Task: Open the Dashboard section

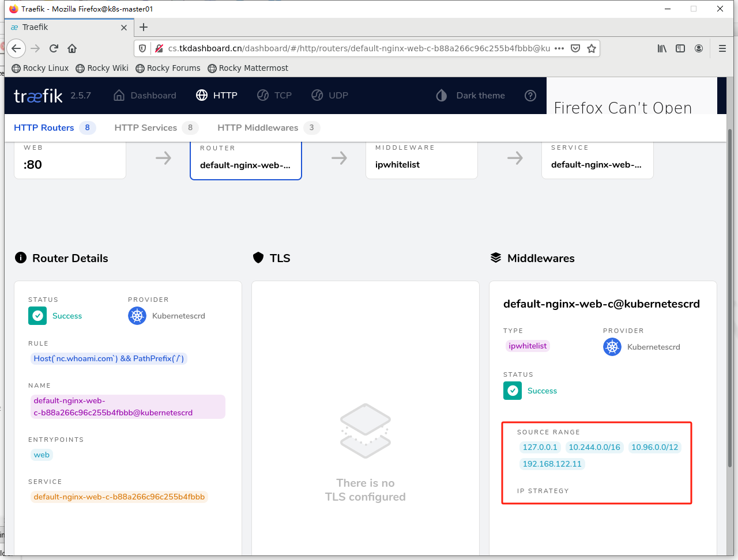Action: tap(145, 96)
